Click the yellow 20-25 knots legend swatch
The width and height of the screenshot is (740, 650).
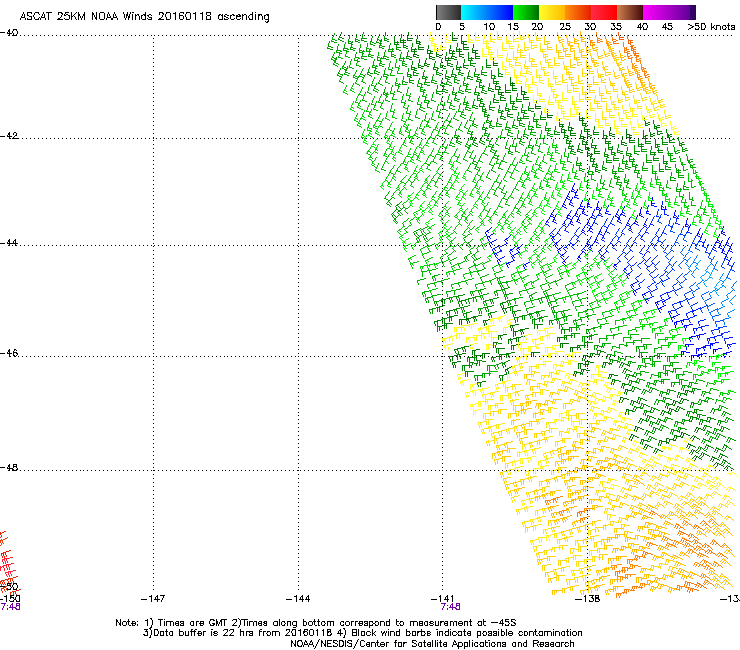click(552, 12)
